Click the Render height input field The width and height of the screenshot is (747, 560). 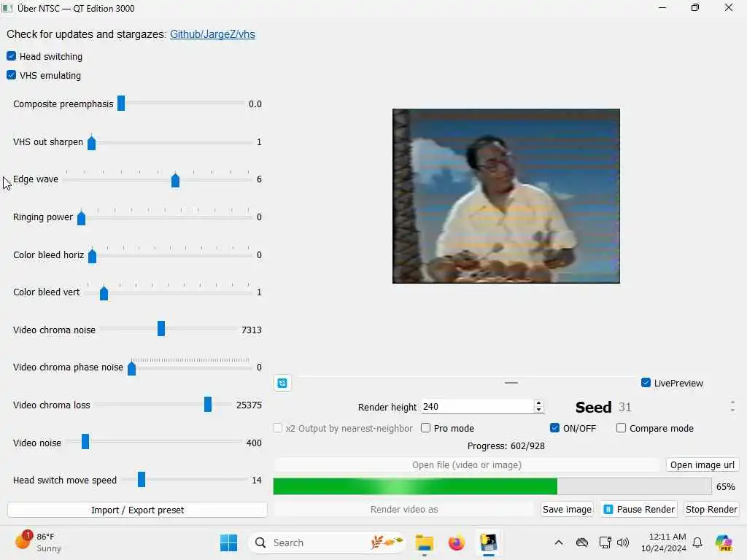pyautogui.click(x=478, y=407)
